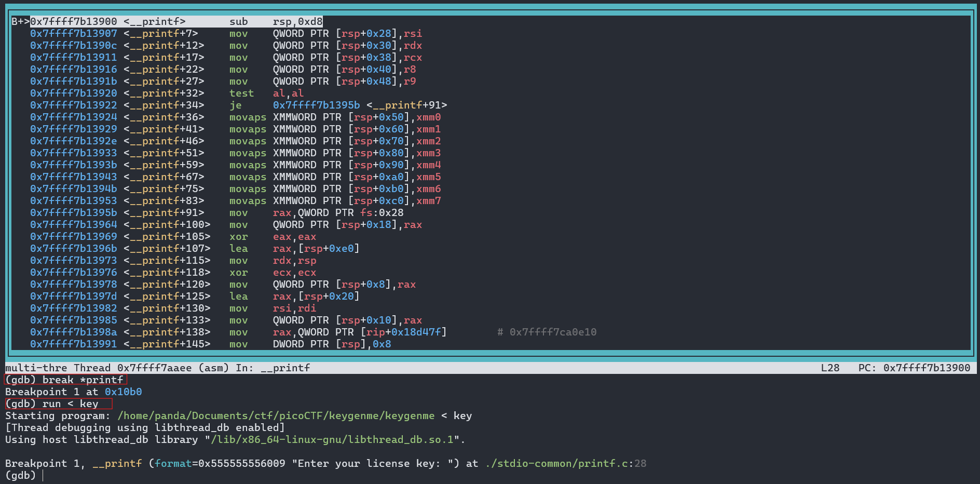Click the keygenme program path
This screenshot has width=980, height=484.
(x=276, y=415)
